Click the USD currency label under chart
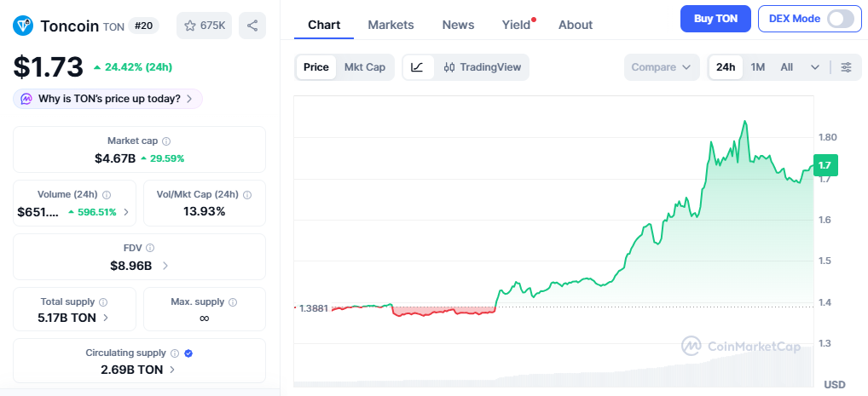This screenshot has width=868, height=396. tap(835, 384)
